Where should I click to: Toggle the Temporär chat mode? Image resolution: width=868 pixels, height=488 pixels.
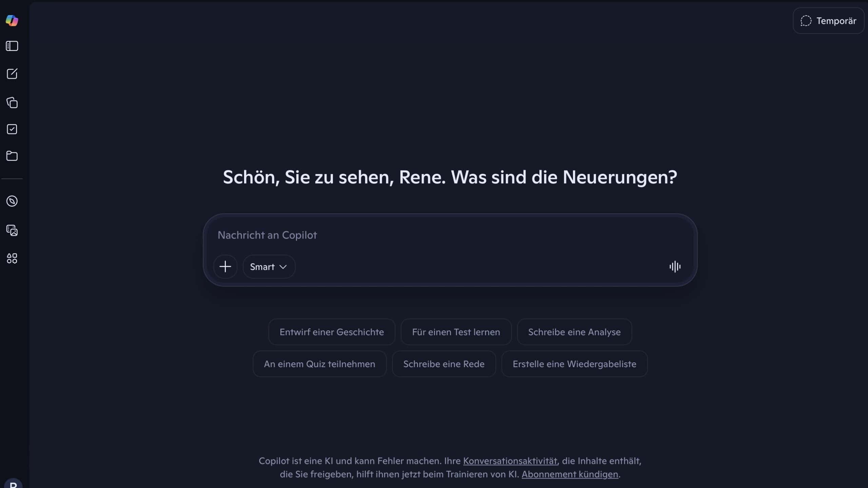(828, 21)
